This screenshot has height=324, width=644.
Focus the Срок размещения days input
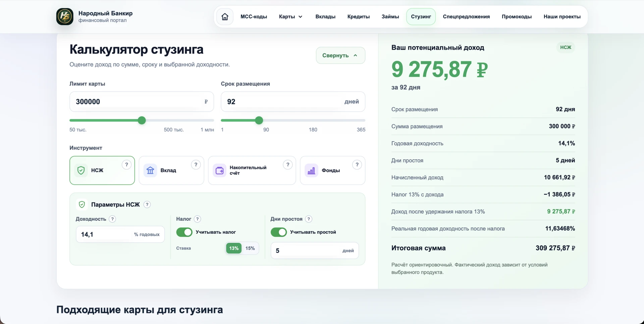coord(293,102)
